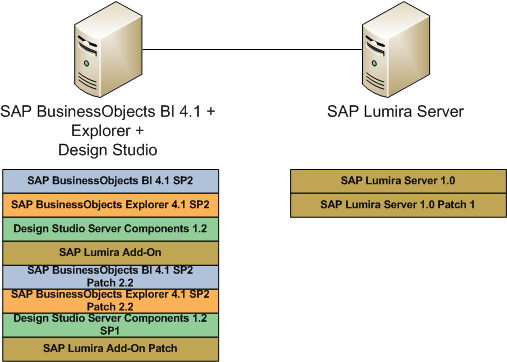507x362 pixels.
Task: Click the BI 4.1 SP2 Patch 2.2 box
Action: coord(110,277)
